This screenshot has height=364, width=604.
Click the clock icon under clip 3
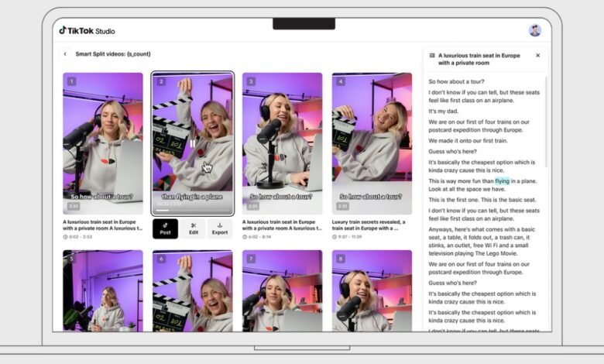[245, 237]
